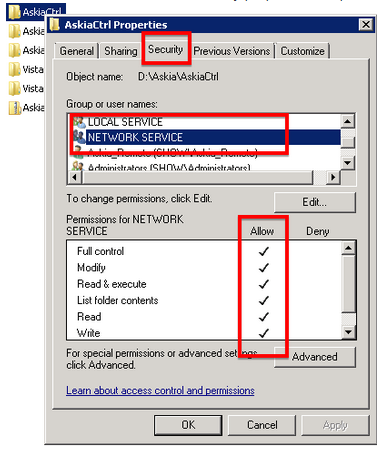Viewport: 392px width, 449px height.
Task: Click the LOCAL SERVICE group icon
Action: [x=79, y=122]
